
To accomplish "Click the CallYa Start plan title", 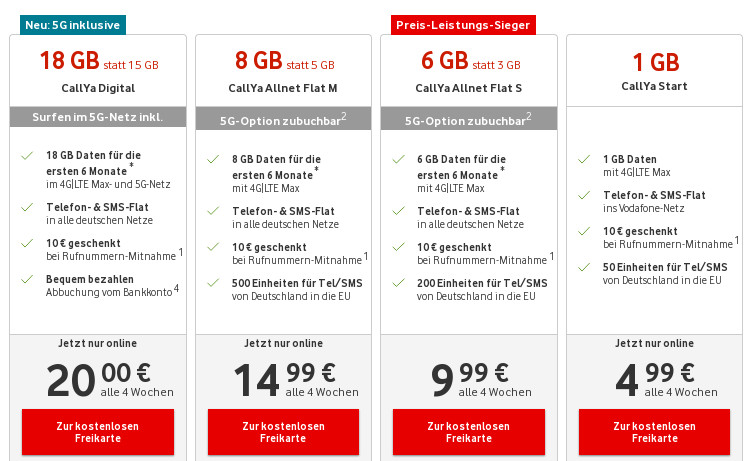I will (655, 87).
